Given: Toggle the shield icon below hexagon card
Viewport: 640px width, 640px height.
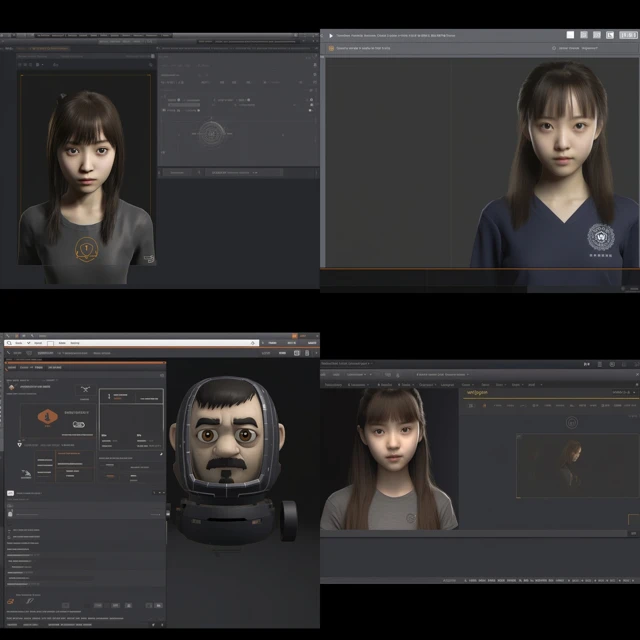Looking at the screenshot, I should click(19, 444).
